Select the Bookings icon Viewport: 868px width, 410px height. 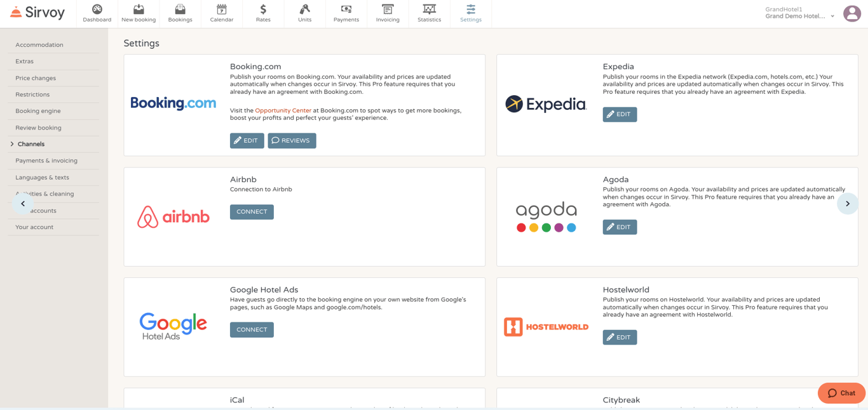pos(180,13)
